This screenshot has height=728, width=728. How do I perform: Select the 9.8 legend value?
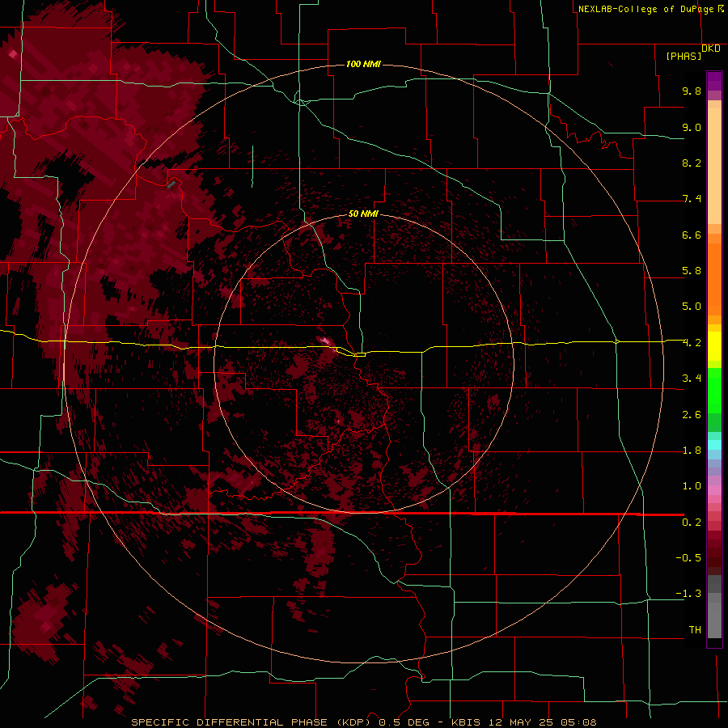692,91
